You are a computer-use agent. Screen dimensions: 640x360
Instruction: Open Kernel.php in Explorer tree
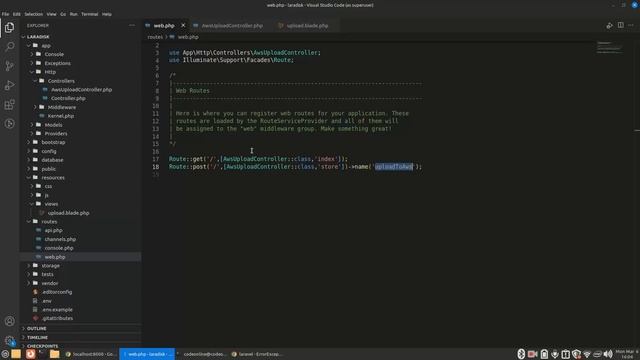(x=61, y=116)
